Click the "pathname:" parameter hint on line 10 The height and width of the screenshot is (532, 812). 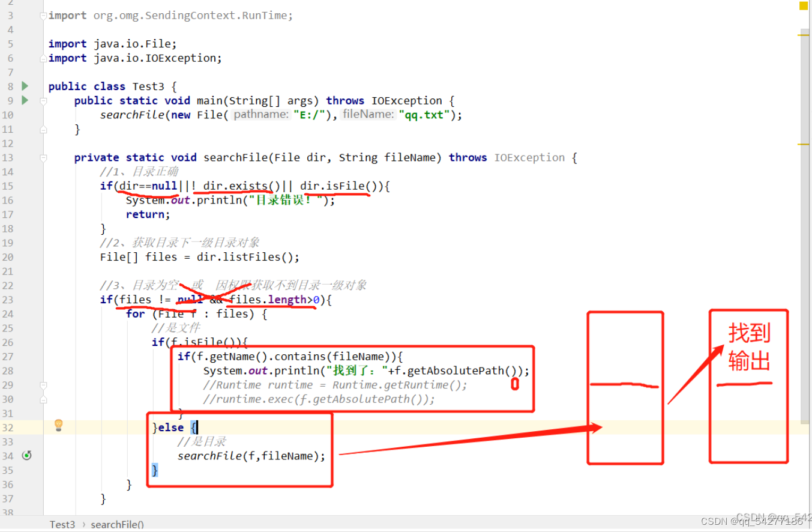(x=261, y=115)
